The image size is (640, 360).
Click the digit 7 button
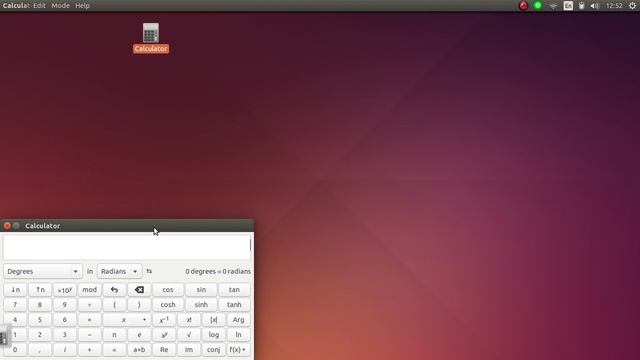click(x=15, y=304)
